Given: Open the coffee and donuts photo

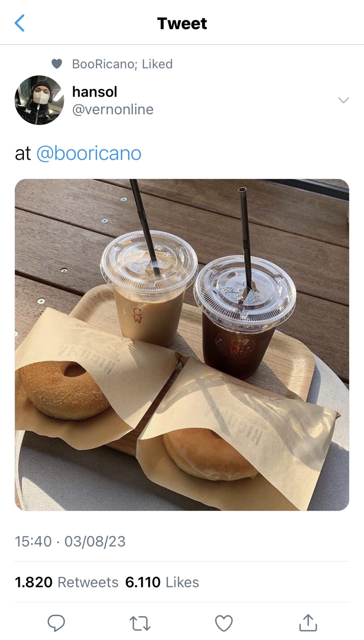Looking at the screenshot, I should (x=182, y=345).
